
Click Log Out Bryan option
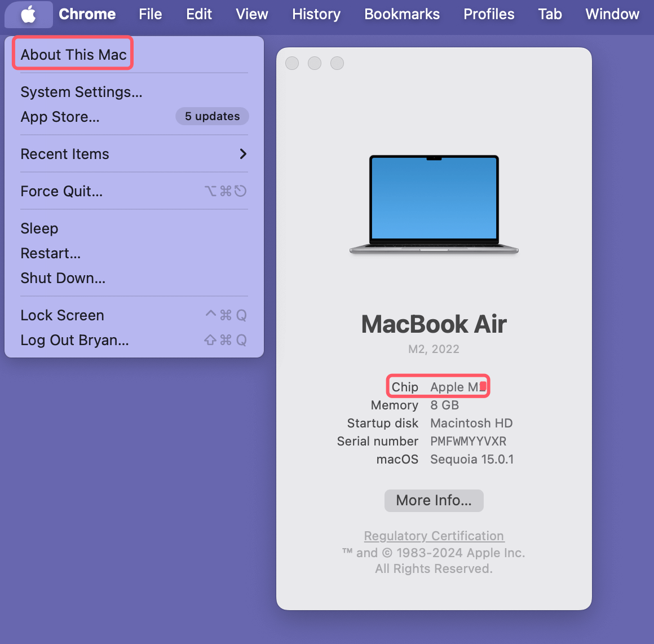(74, 340)
